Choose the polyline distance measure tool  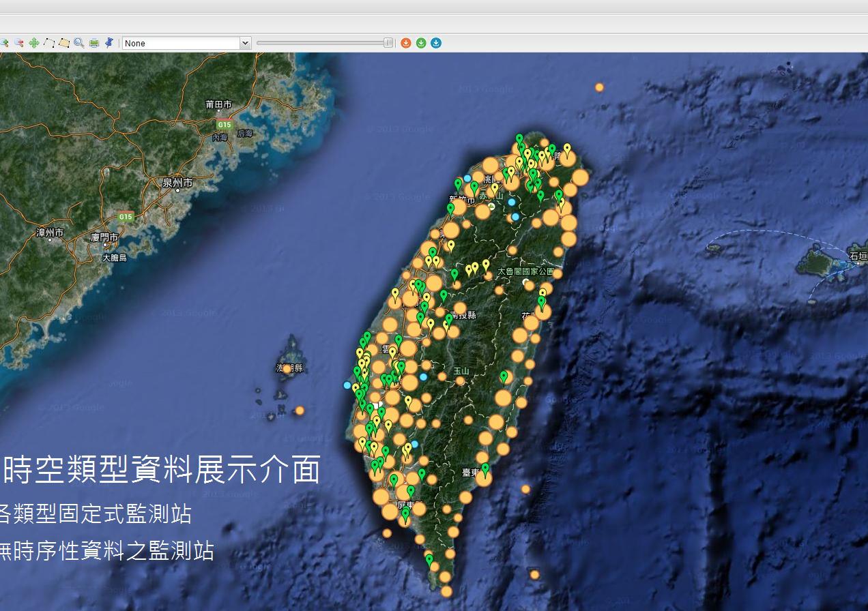[x=49, y=43]
